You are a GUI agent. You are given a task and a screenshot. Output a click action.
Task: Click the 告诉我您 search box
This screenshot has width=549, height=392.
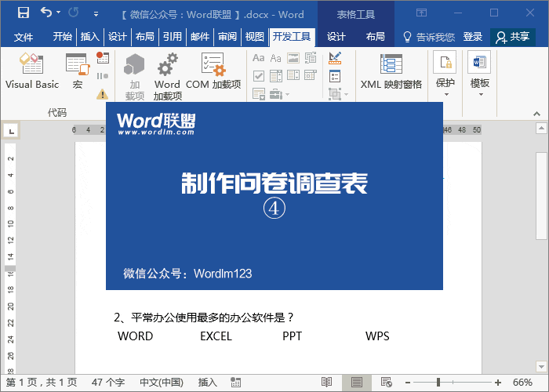[x=429, y=37]
